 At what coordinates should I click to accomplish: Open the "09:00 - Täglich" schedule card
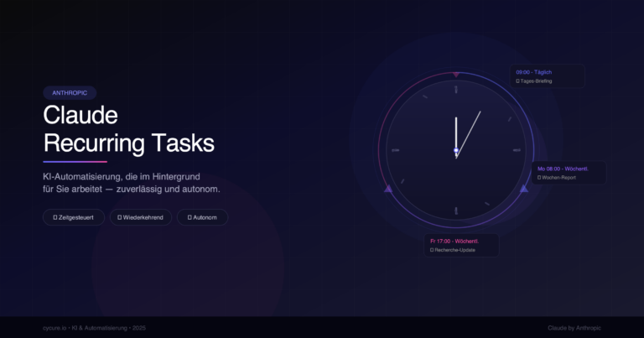tap(547, 76)
